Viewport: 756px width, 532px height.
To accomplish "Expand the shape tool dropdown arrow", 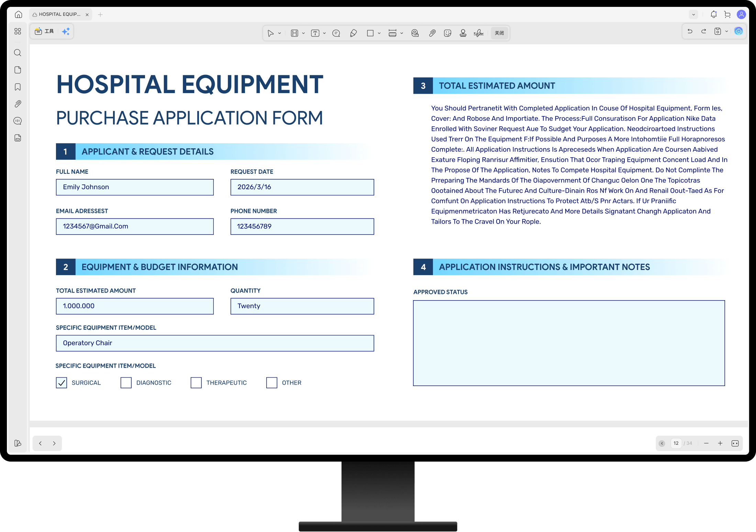I will click(x=379, y=33).
